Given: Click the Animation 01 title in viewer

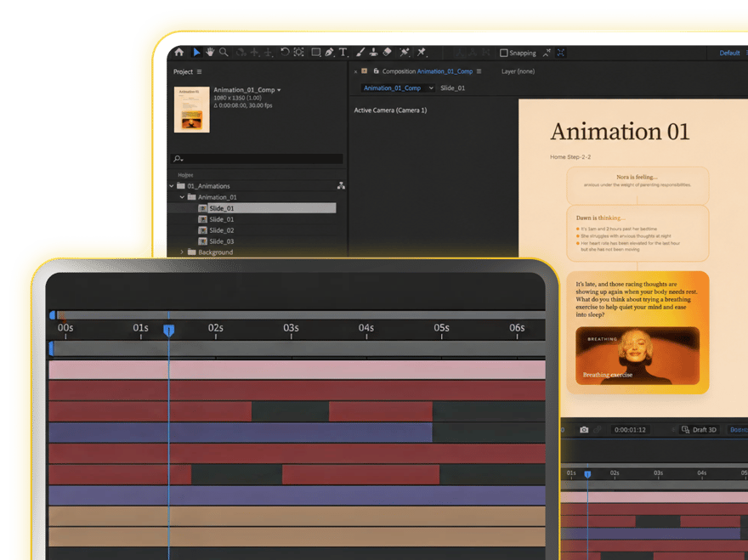Looking at the screenshot, I should [x=620, y=131].
